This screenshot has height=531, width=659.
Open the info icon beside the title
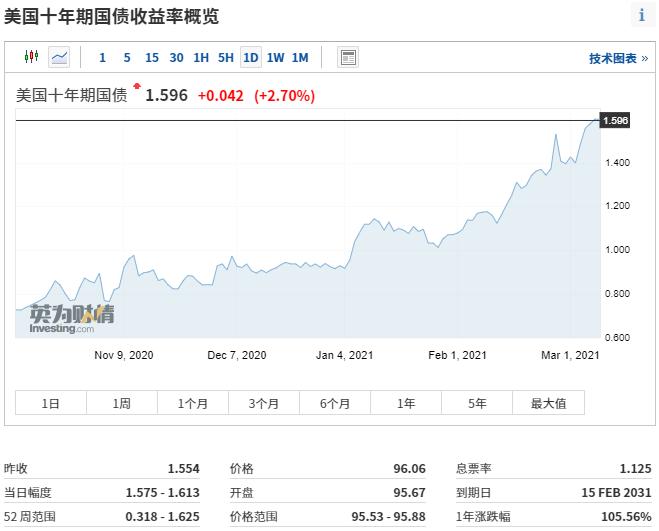(x=641, y=15)
